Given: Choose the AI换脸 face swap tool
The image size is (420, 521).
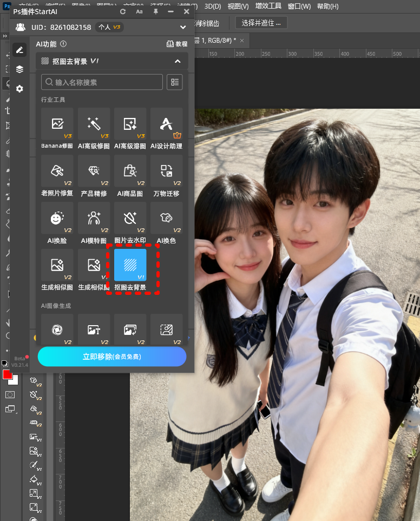Looking at the screenshot, I should click(x=57, y=218).
